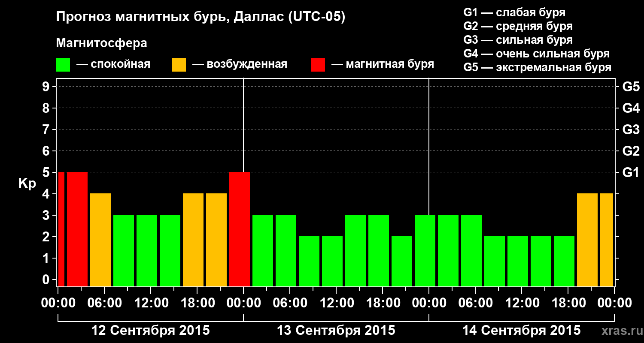Click the green Kp 3 bar after 12:00 on 13 Сентября
644x343 pixels.
click(x=355, y=250)
